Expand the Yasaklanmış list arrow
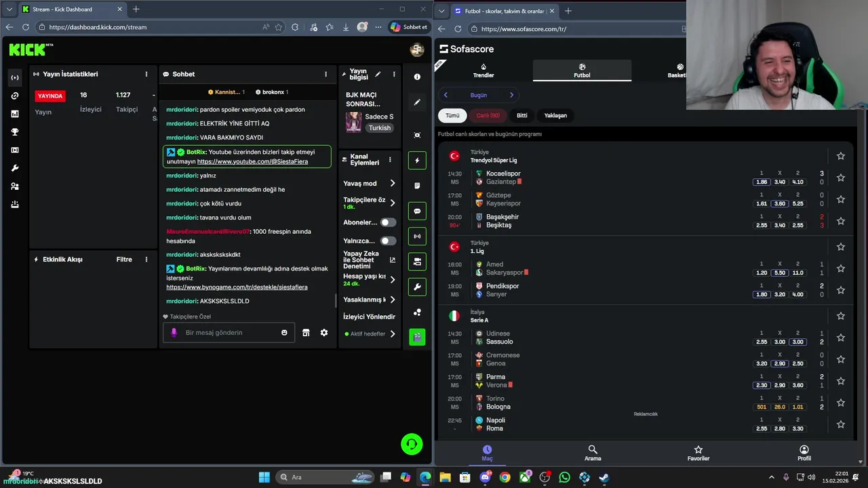 (392, 300)
